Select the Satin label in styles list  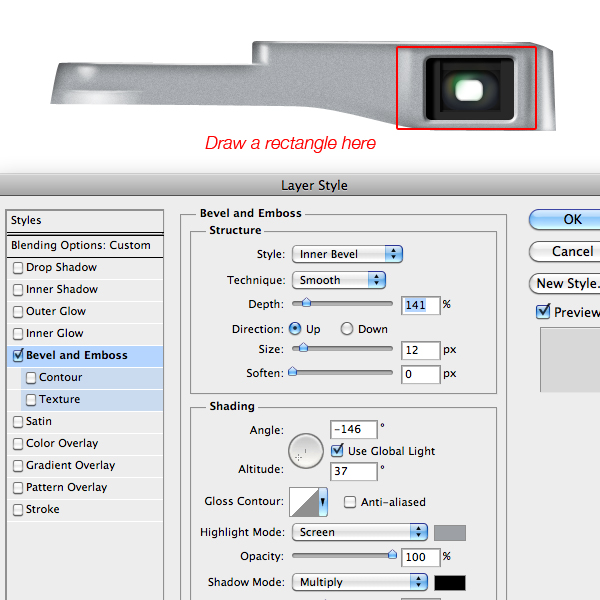coord(39,421)
